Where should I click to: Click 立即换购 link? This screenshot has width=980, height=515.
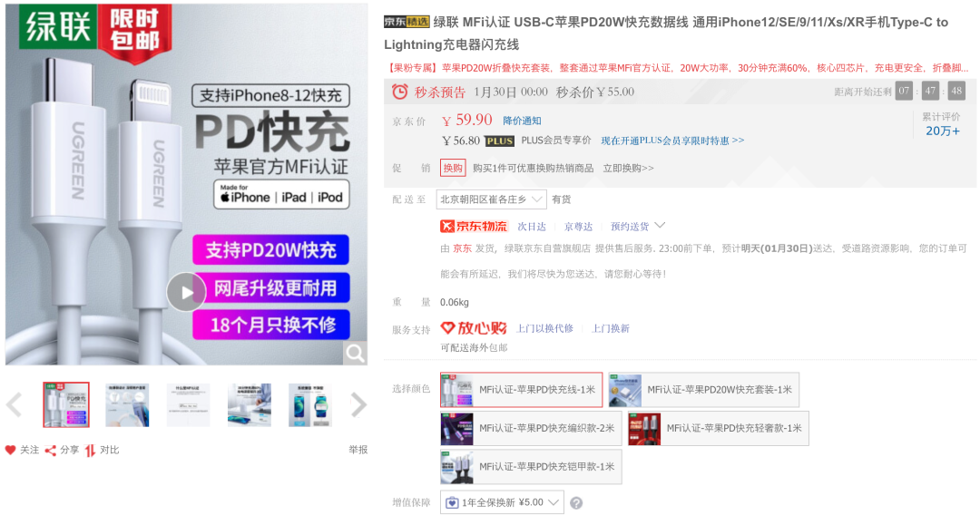click(628, 168)
